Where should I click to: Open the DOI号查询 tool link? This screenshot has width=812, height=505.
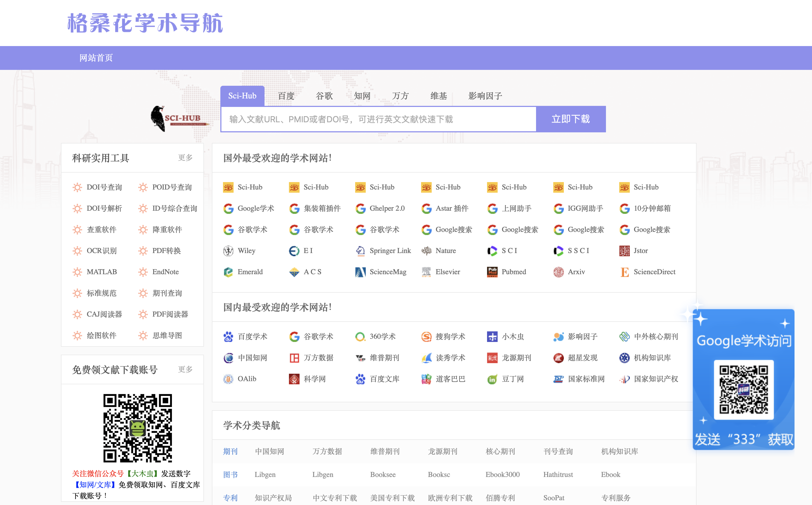click(105, 187)
